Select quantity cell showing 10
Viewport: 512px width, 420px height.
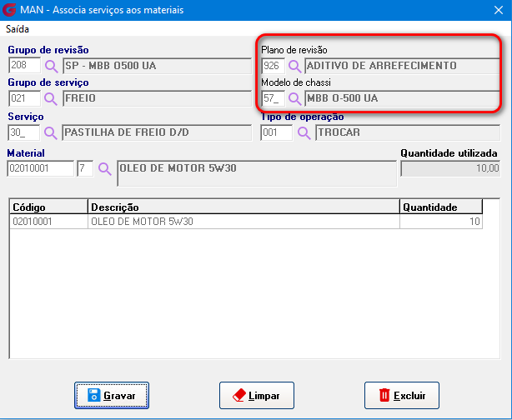(441, 222)
